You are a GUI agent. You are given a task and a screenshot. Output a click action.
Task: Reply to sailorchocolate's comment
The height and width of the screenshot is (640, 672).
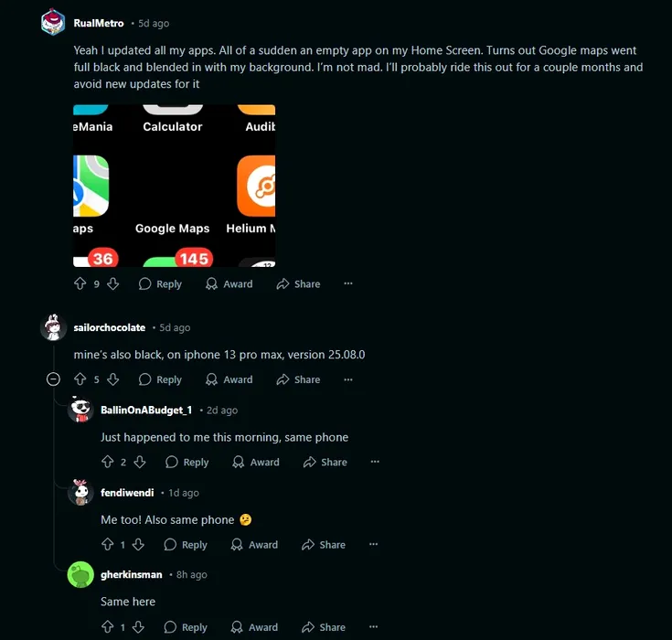coord(160,379)
